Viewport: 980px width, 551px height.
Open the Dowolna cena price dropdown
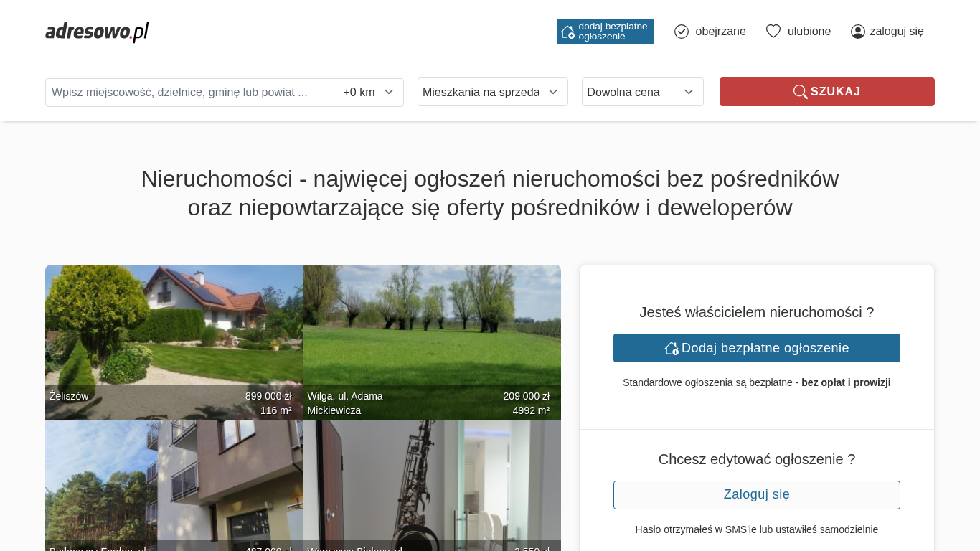[x=642, y=92]
